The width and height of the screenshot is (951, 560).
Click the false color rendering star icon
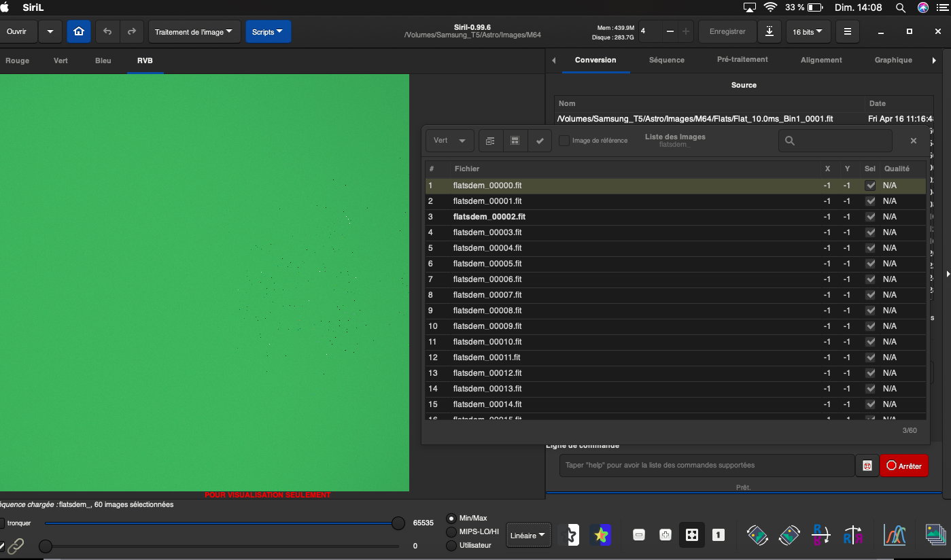click(600, 535)
